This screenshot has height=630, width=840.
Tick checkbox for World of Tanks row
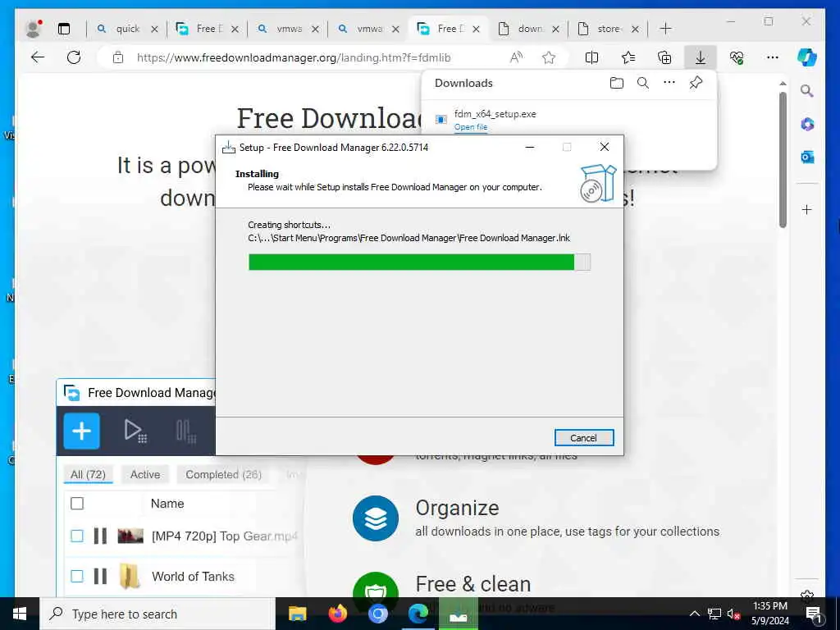[x=77, y=576]
